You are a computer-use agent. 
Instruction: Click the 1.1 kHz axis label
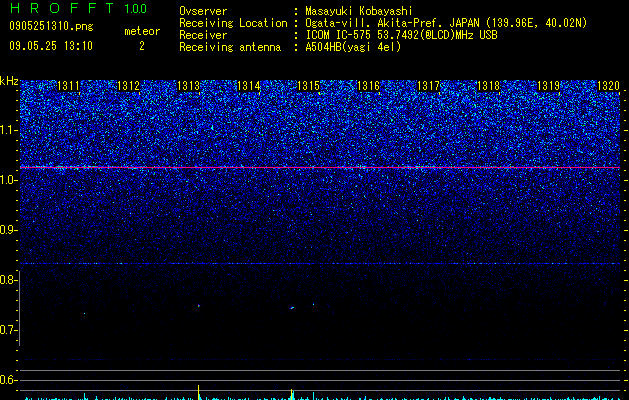[9, 130]
